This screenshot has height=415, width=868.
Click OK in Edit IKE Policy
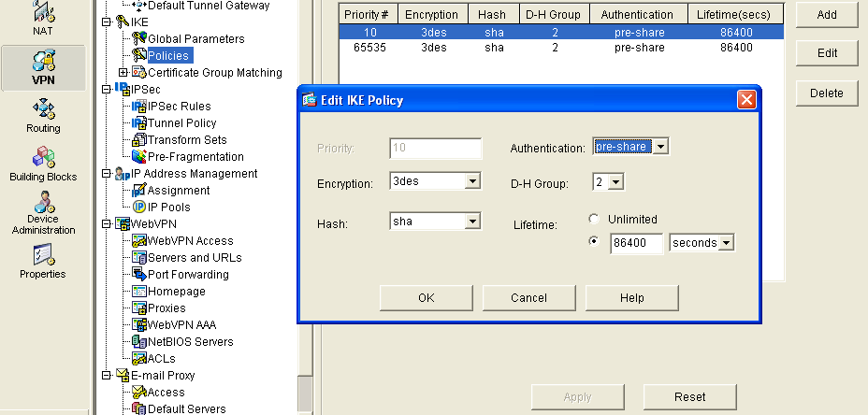[426, 298]
